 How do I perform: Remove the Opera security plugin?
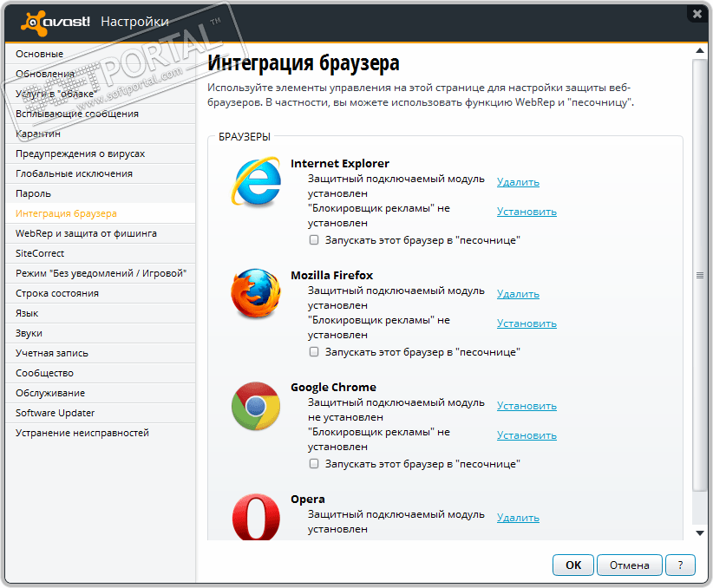(x=518, y=518)
